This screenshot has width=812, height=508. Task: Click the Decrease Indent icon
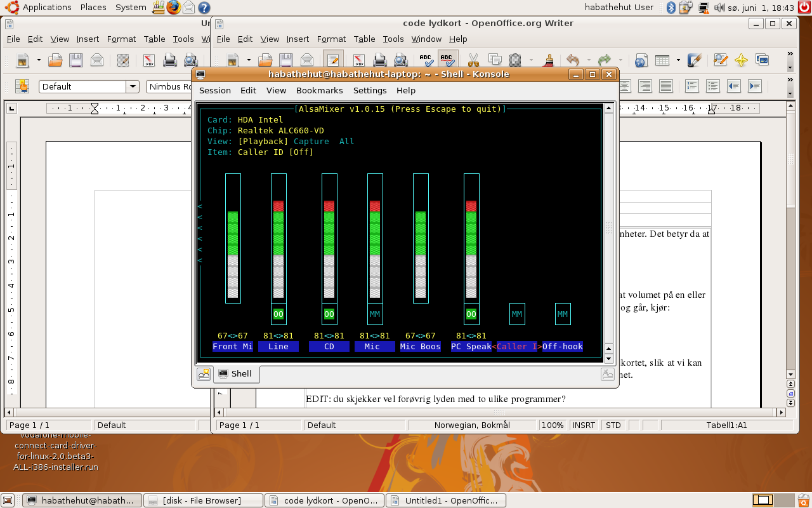[734, 86]
